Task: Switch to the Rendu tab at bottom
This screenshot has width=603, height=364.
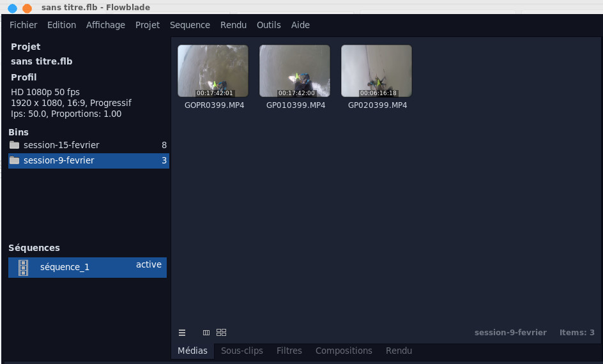Action: pos(399,351)
